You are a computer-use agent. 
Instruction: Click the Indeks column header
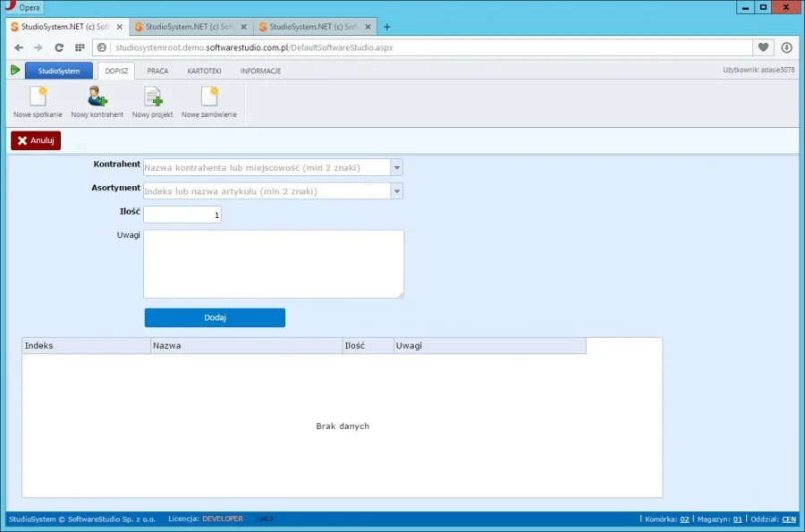[86, 346]
